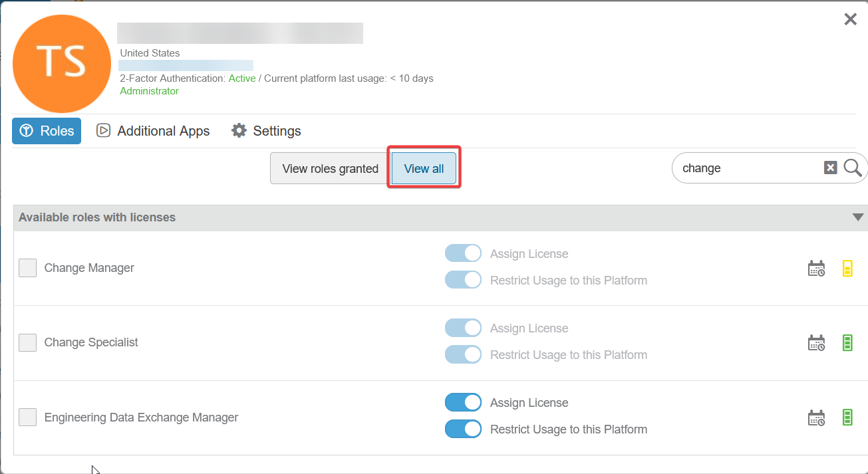The image size is (868, 474).
Task: Click the Change Specialist role name
Action: [91, 342]
